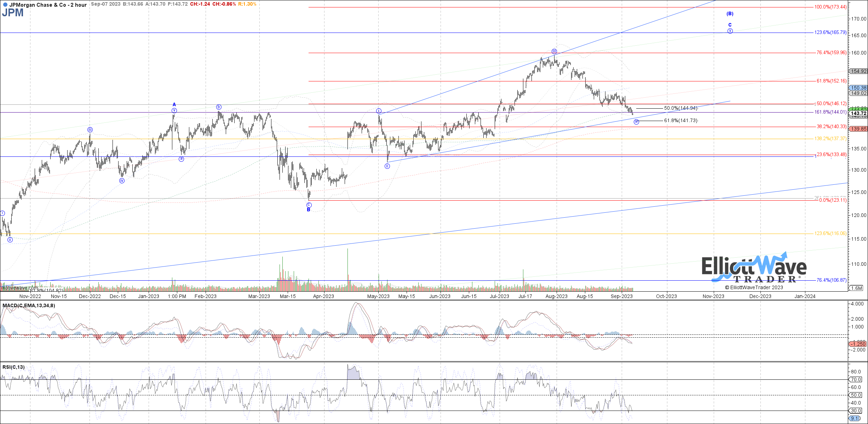Select the 50.0%(146.12) Fibonacci label
This screenshot has width=868, height=424.
coord(832,104)
